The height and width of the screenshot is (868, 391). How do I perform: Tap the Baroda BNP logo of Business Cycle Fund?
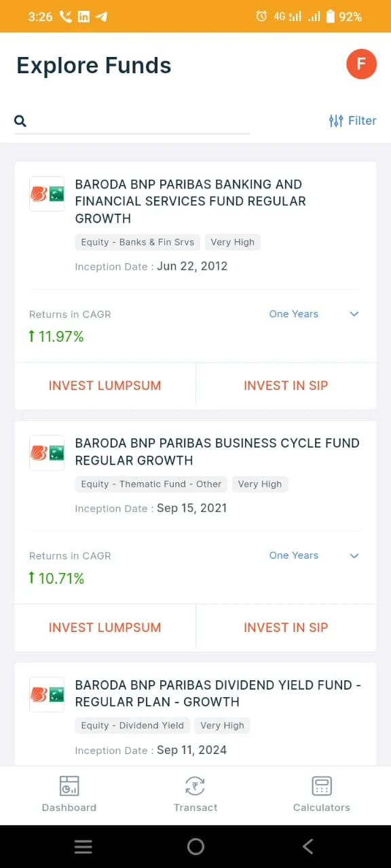point(46,452)
